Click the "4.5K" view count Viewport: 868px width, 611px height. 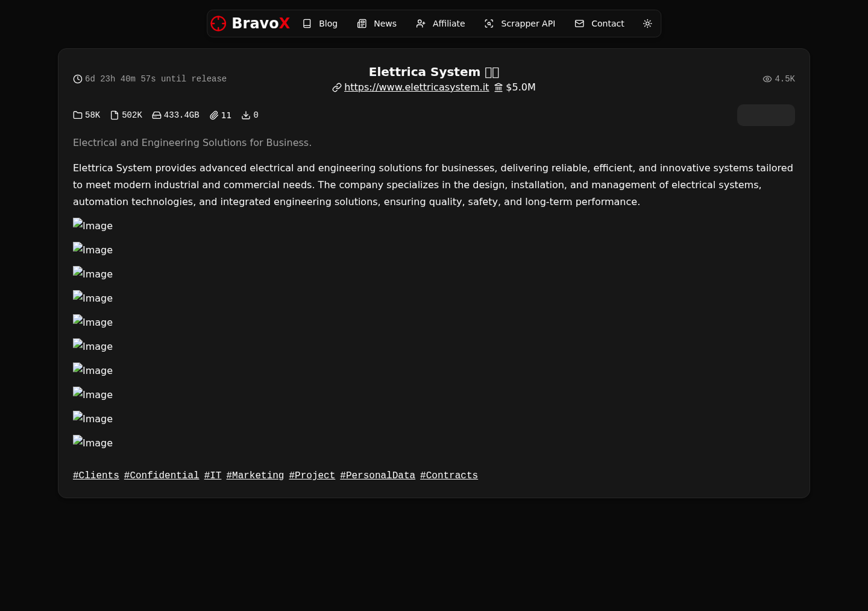click(785, 79)
